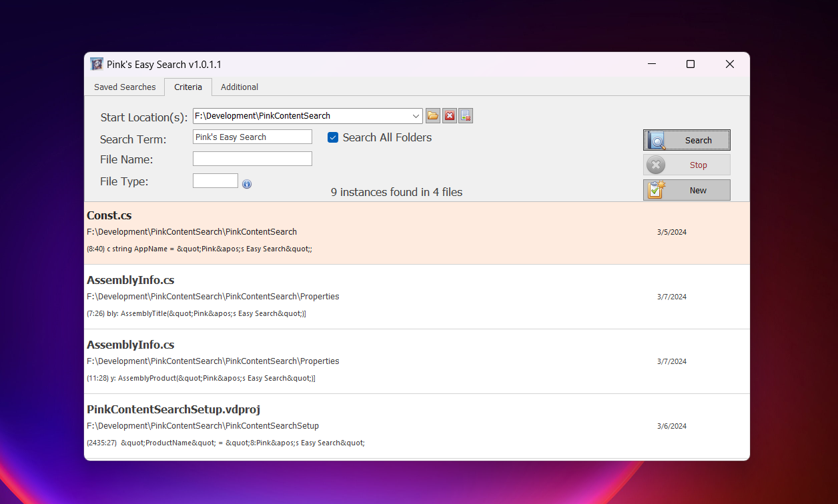Expand the Start Location dropdown arrow
The image size is (838, 504).
416,116
